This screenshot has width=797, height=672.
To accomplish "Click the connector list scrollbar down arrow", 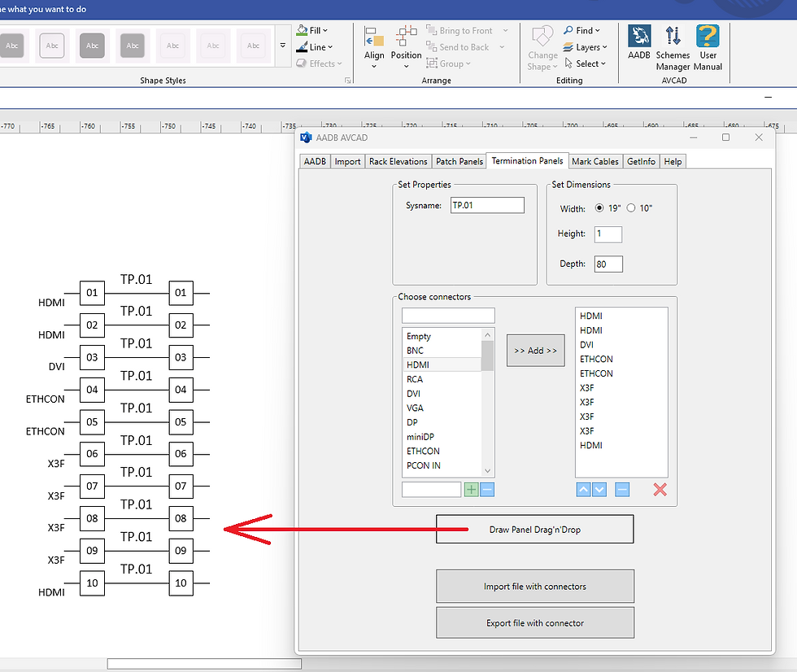I will point(487,470).
